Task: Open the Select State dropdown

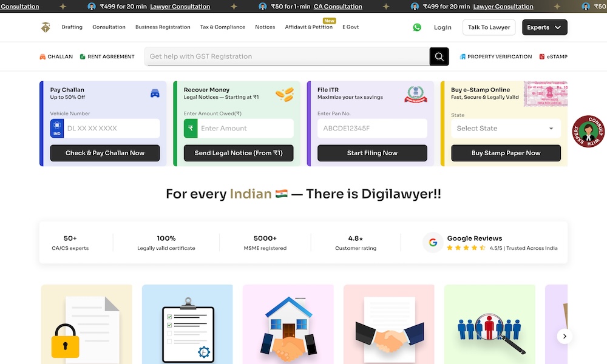Action: coord(506,129)
